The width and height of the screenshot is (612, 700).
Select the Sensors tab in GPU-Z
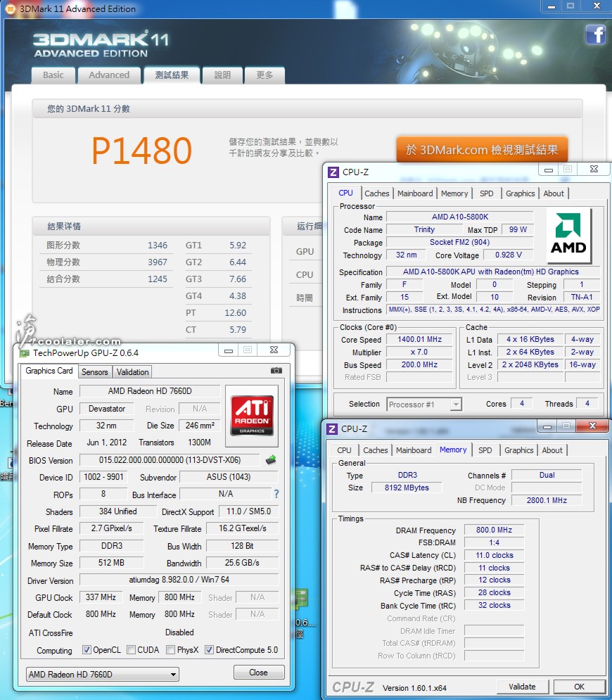95,372
